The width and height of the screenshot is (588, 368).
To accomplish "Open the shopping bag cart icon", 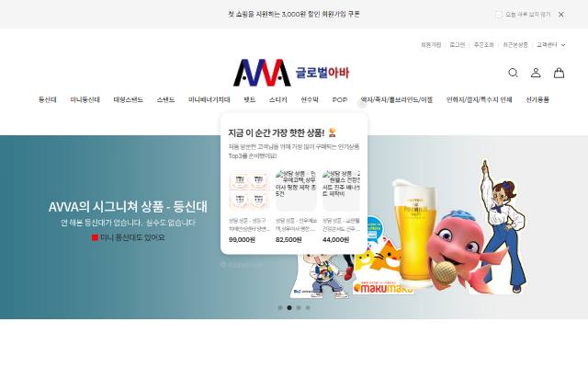I will (559, 73).
